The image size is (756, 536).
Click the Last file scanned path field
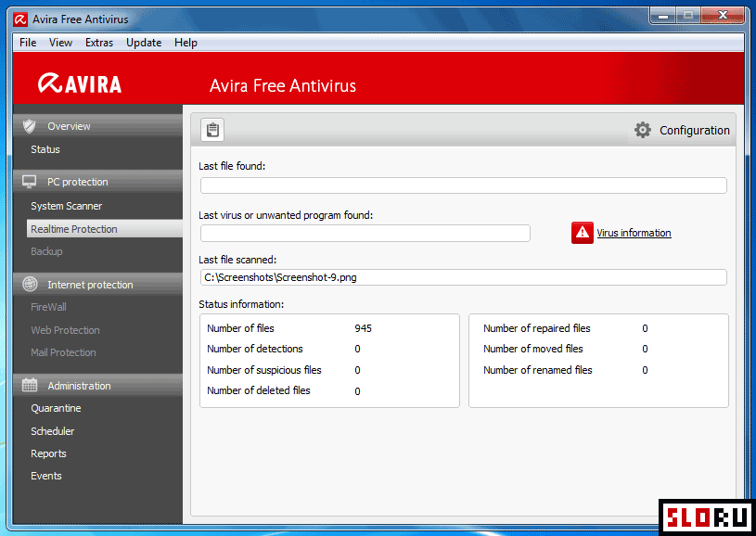[x=463, y=277]
